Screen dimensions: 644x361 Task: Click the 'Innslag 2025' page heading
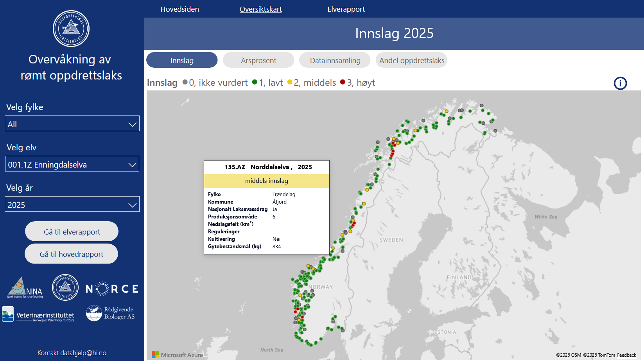[394, 33]
